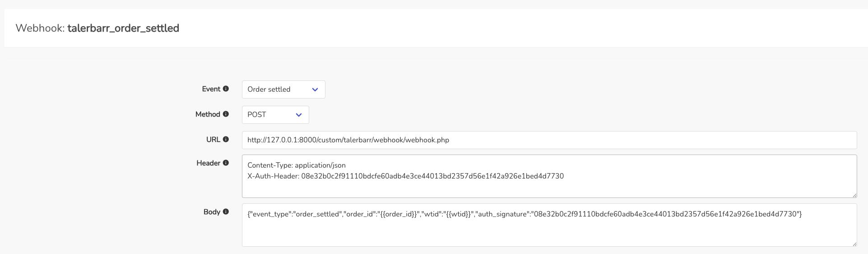Click the talerbarr_order_settled webhook title
This screenshot has height=254, width=868.
pos(123,28)
